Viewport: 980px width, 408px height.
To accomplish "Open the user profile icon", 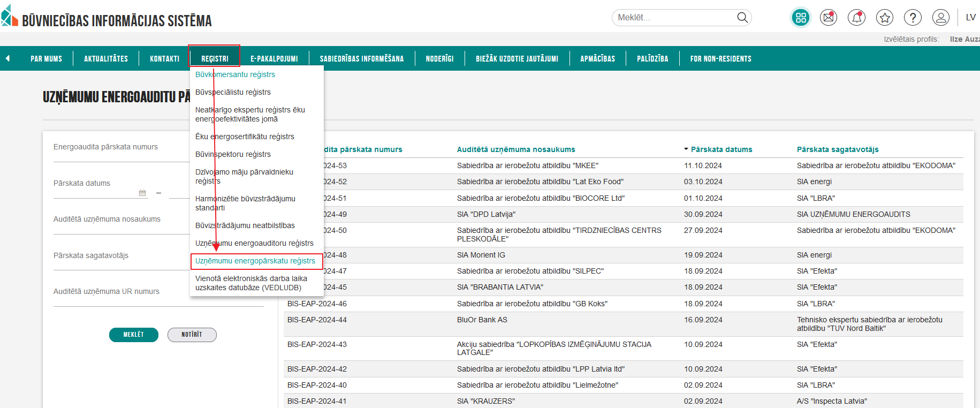I will pos(940,18).
